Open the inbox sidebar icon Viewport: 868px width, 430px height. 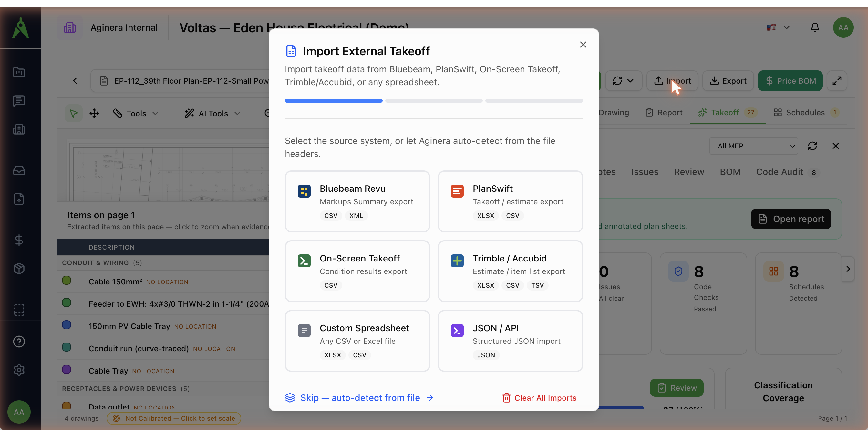click(x=19, y=170)
